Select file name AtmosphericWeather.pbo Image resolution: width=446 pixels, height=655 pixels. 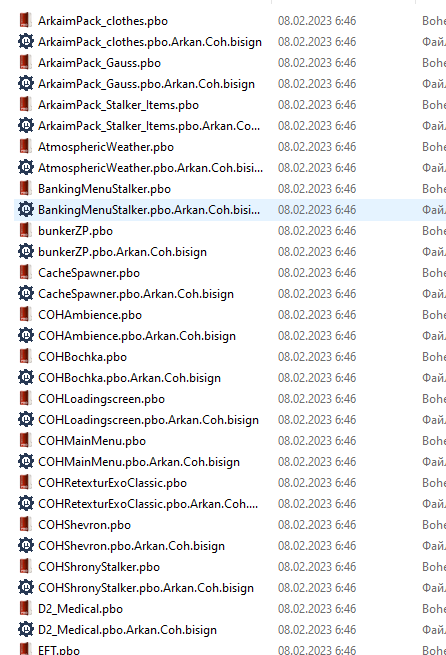click(x=106, y=147)
